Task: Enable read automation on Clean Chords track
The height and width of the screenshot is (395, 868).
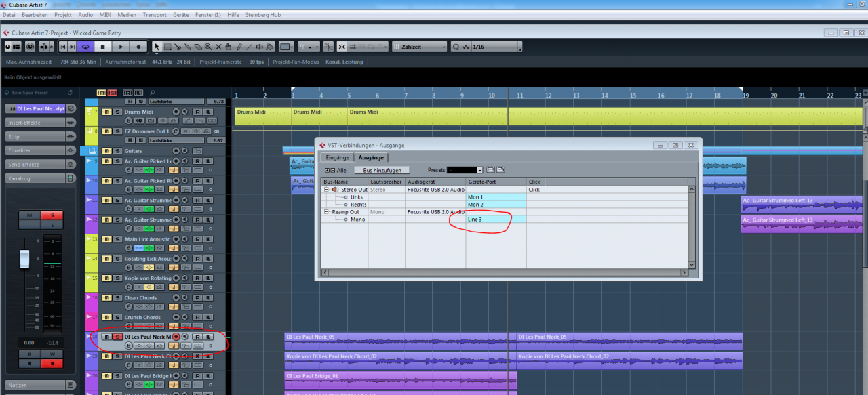Action: click(x=197, y=297)
